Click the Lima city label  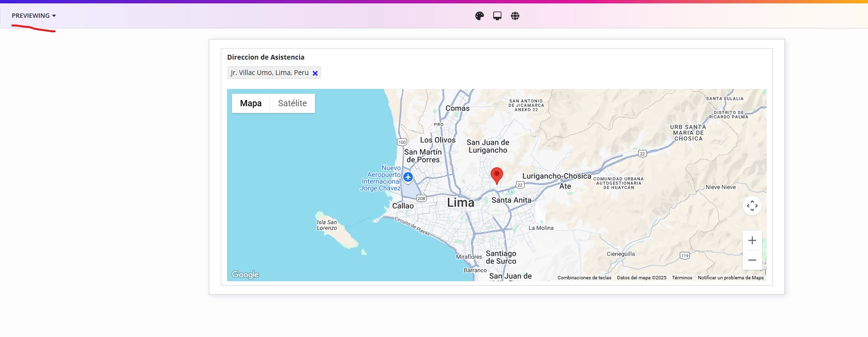point(461,203)
